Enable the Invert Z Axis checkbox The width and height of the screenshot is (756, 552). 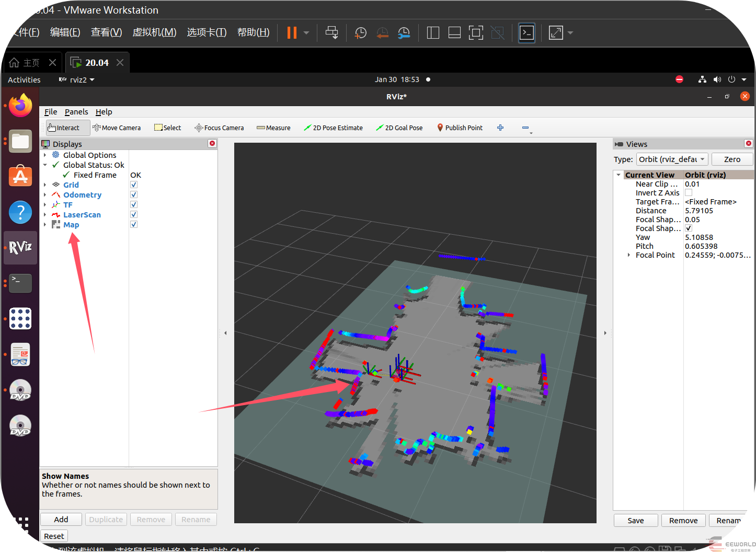tap(689, 193)
